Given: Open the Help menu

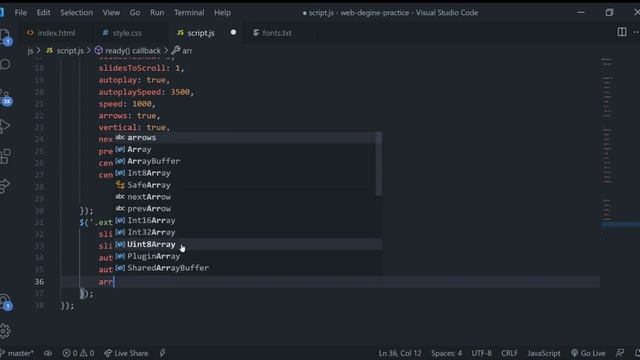Looking at the screenshot, I should (222, 13).
